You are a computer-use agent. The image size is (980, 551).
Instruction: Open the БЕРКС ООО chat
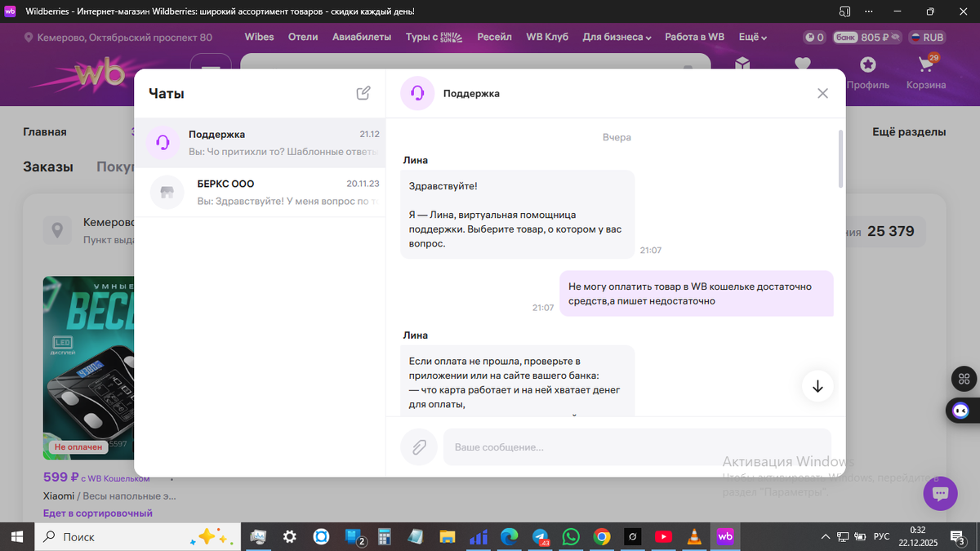click(260, 193)
